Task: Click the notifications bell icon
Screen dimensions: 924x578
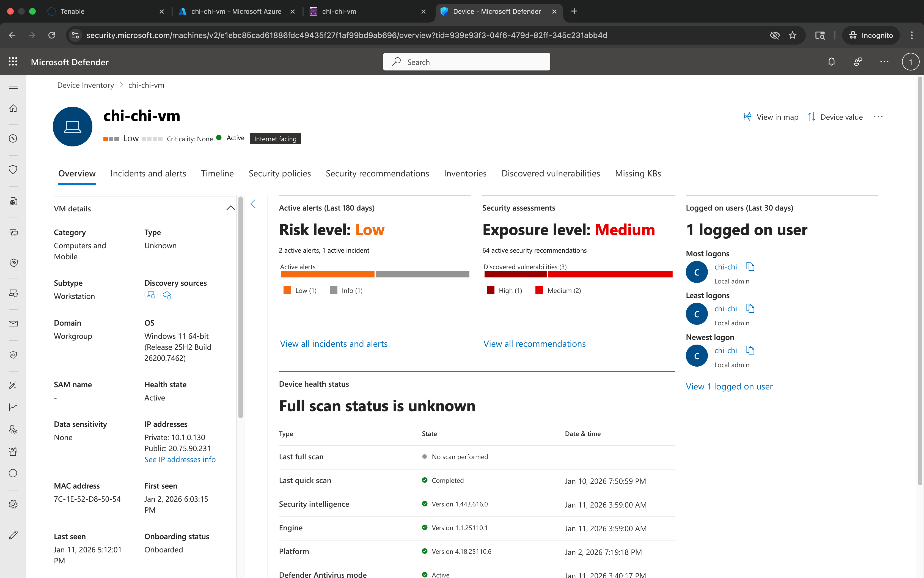Action: point(831,62)
